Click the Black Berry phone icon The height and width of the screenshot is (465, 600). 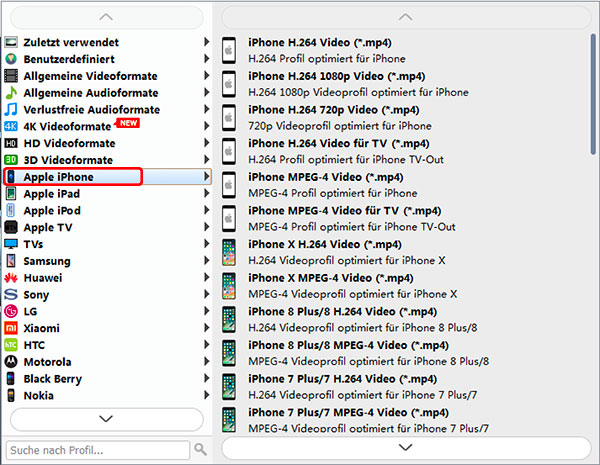[x=11, y=379]
